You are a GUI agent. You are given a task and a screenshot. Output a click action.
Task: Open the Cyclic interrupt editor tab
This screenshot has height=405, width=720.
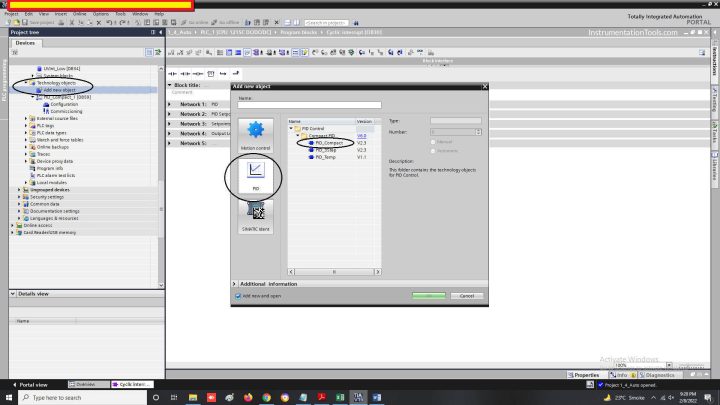(x=131, y=384)
